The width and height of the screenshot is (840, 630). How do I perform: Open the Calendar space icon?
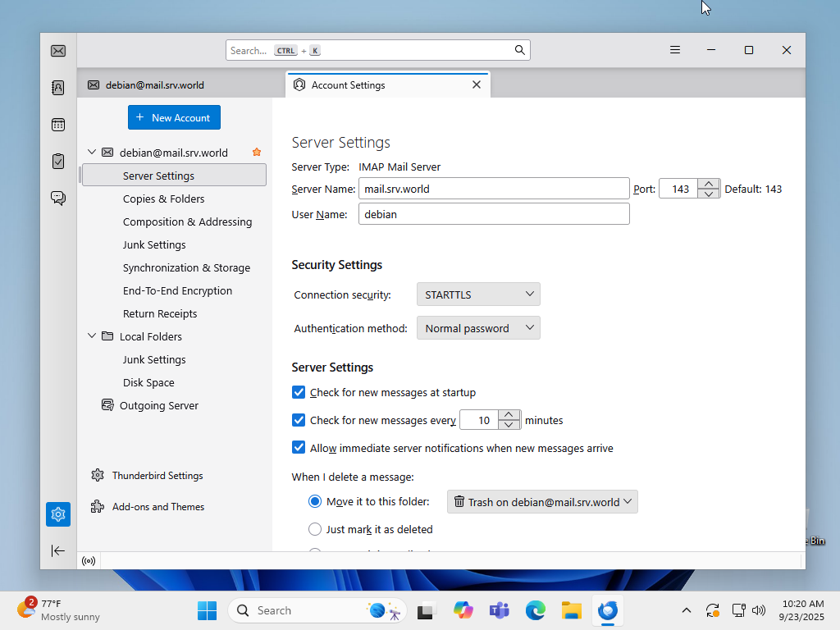pyautogui.click(x=58, y=125)
